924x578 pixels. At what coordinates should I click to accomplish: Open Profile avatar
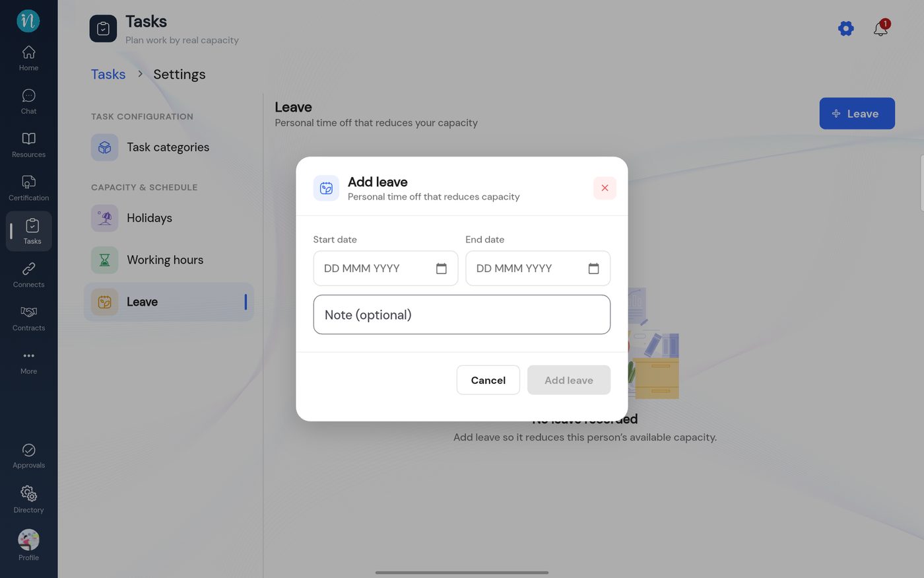[28, 540]
